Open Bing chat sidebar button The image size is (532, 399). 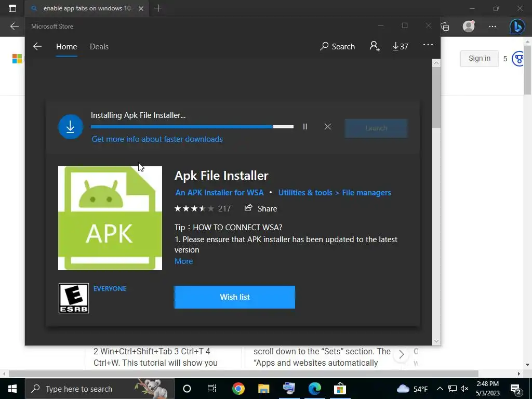(x=517, y=26)
